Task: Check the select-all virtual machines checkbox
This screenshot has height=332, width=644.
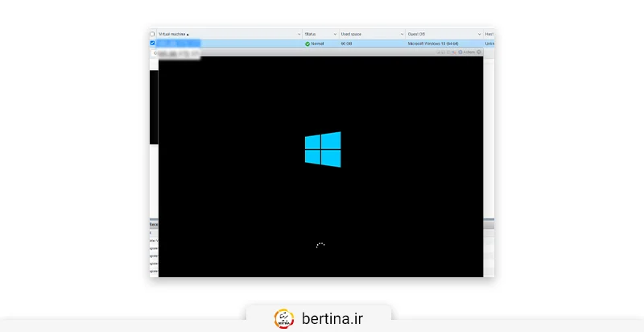Action: click(x=153, y=34)
